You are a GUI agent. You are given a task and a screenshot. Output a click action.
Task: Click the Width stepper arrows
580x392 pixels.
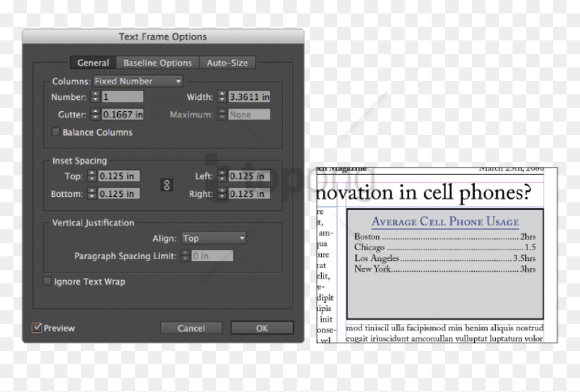(222, 97)
